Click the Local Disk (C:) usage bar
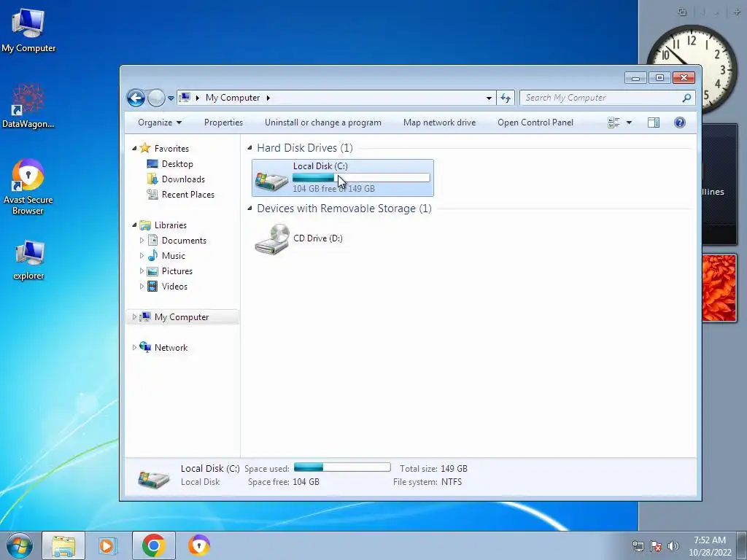The height and width of the screenshot is (560, 747). (x=361, y=178)
